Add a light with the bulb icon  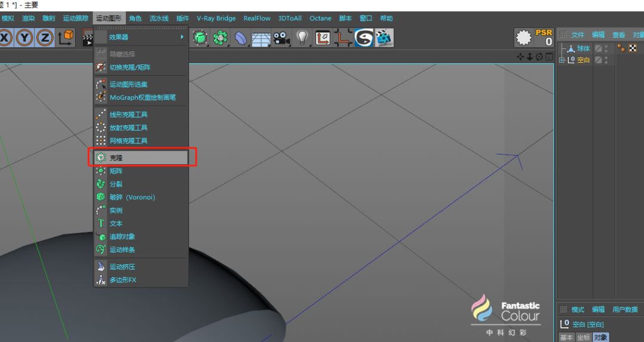302,38
